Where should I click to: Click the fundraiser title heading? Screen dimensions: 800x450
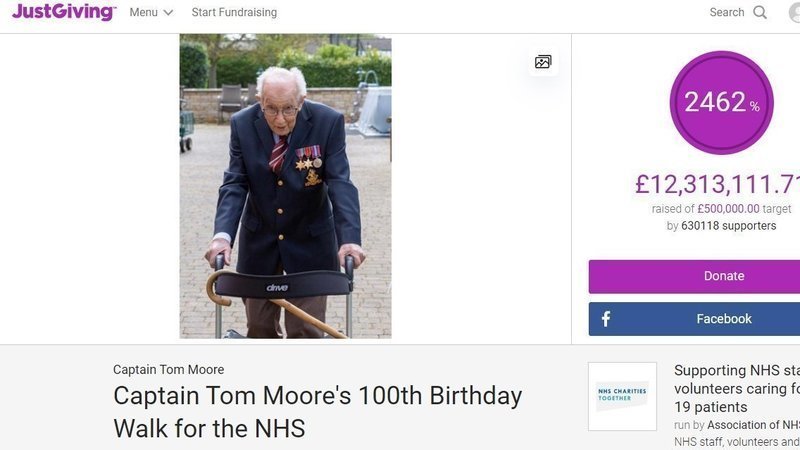(317, 412)
